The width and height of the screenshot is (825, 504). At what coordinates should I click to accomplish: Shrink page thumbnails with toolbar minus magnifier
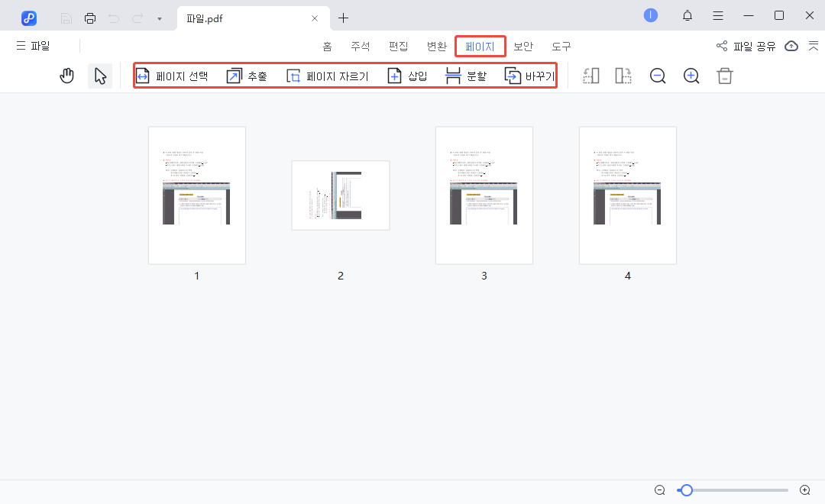(658, 76)
